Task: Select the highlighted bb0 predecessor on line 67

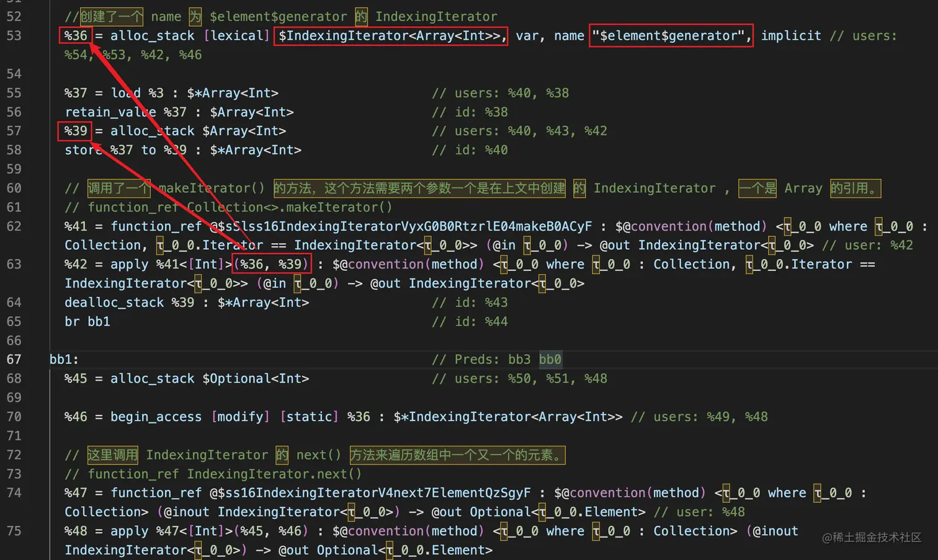Action: coord(550,359)
